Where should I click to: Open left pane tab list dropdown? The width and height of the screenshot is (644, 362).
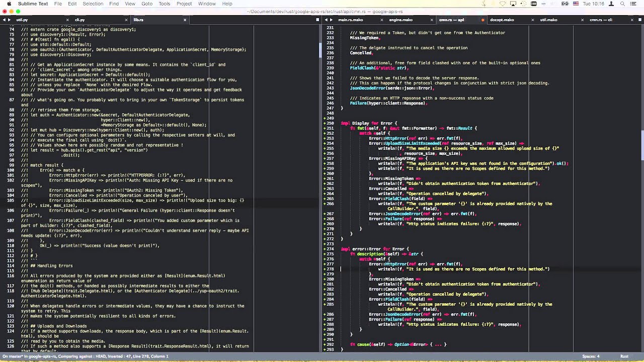coord(317,20)
